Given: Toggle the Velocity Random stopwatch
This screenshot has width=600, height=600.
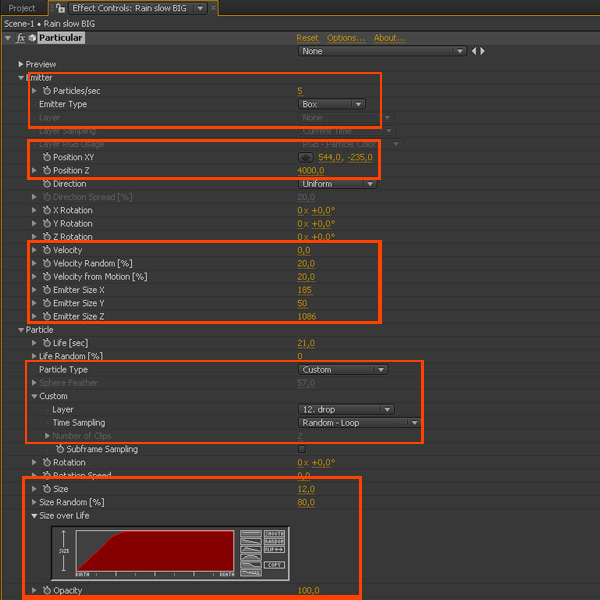Looking at the screenshot, I should 47,263.
